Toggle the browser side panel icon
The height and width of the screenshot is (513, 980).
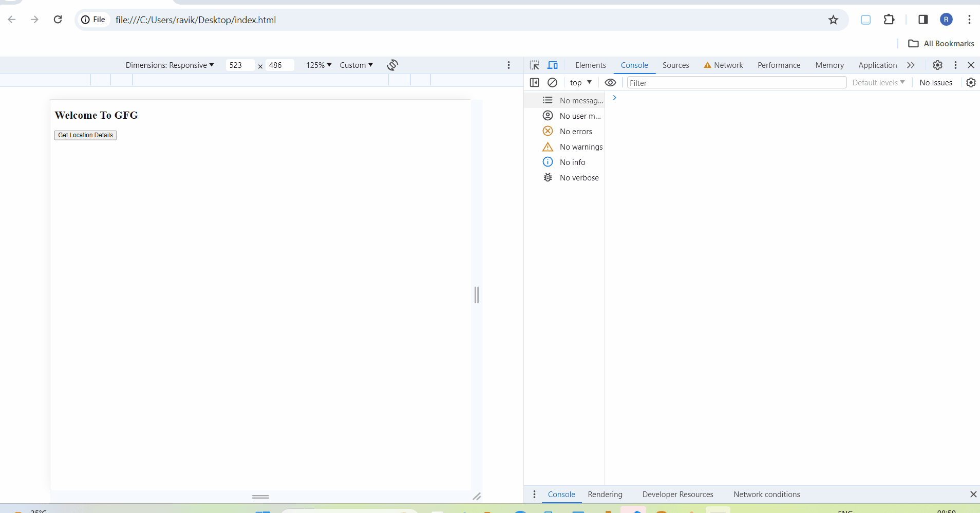(923, 20)
